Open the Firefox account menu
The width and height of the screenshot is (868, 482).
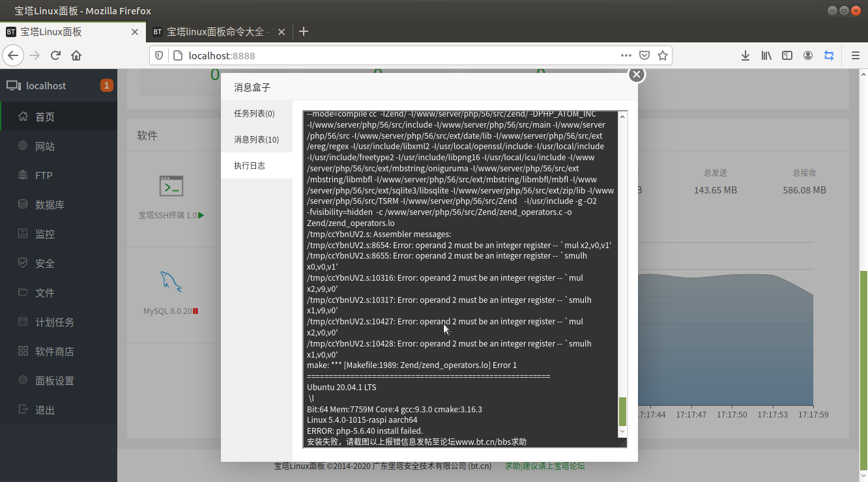pyautogui.click(x=808, y=55)
